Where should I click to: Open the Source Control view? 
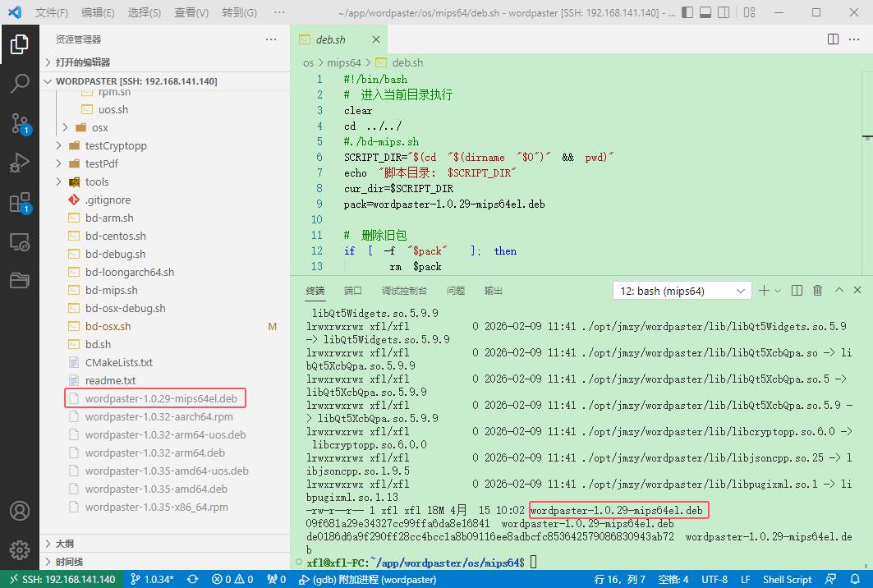click(x=20, y=123)
